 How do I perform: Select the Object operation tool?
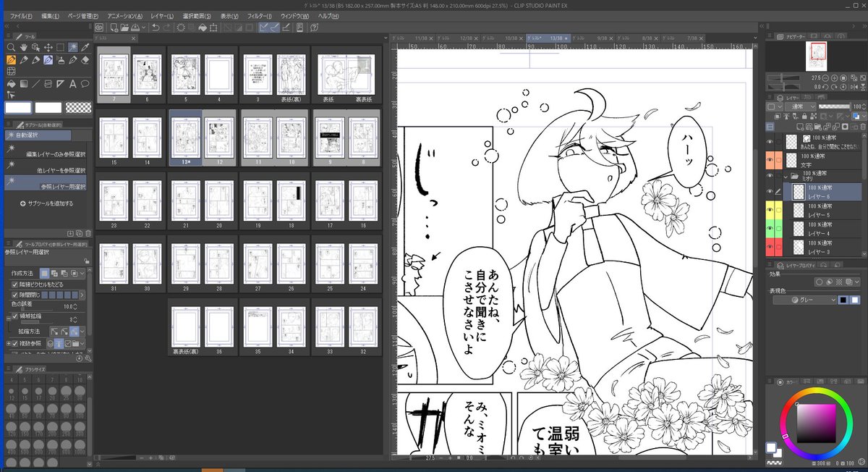(x=35, y=47)
